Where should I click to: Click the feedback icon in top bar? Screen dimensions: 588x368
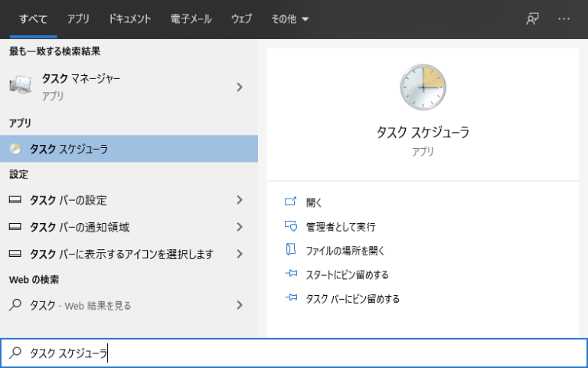[532, 18]
